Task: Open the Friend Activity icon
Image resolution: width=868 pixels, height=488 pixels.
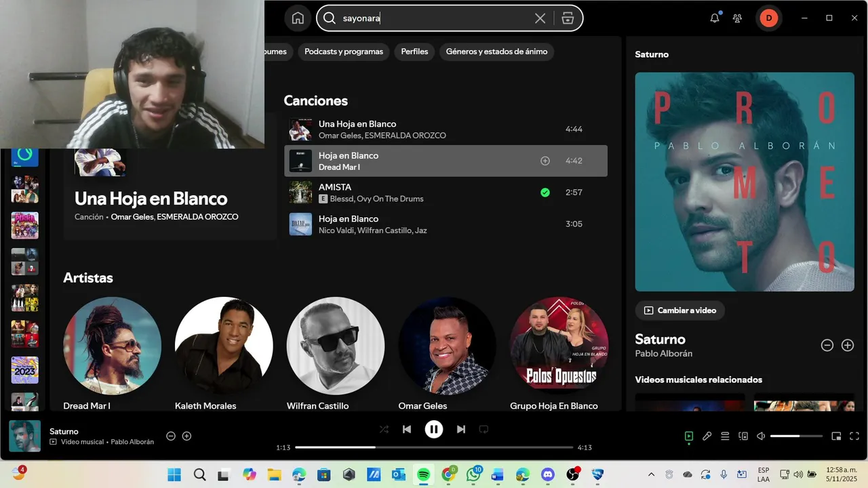Action: pyautogui.click(x=737, y=18)
